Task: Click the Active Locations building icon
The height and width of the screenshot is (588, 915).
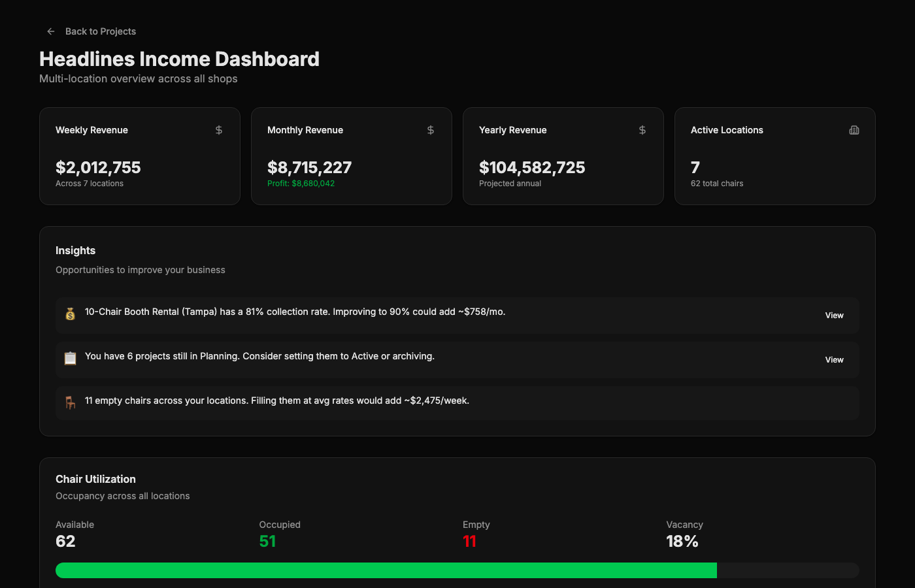Action: coord(854,130)
